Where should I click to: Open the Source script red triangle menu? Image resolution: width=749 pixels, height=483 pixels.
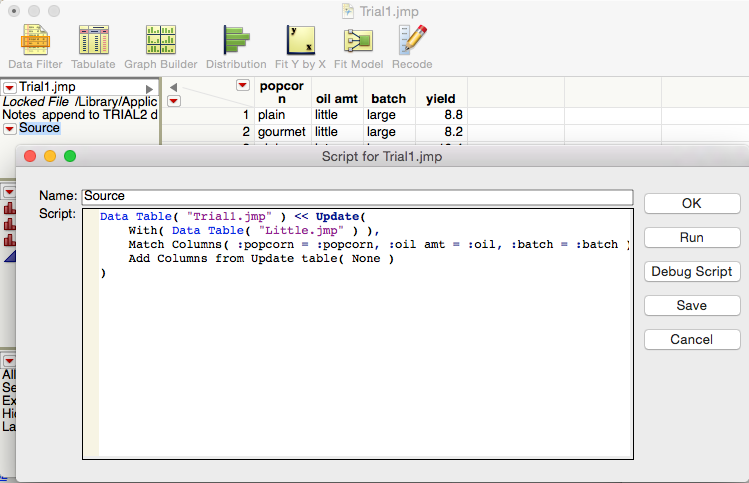click(x=9, y=129)
